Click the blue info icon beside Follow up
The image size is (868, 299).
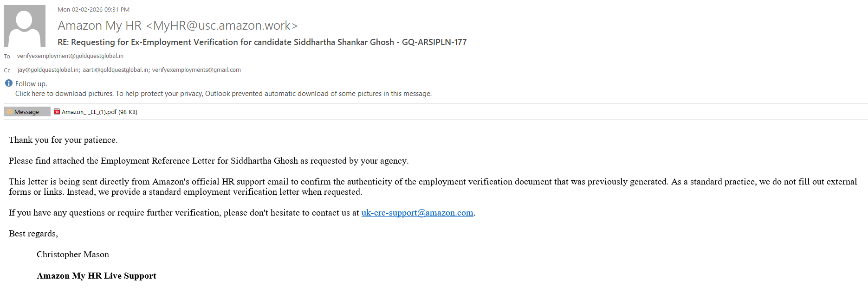(x=9, y=83)
